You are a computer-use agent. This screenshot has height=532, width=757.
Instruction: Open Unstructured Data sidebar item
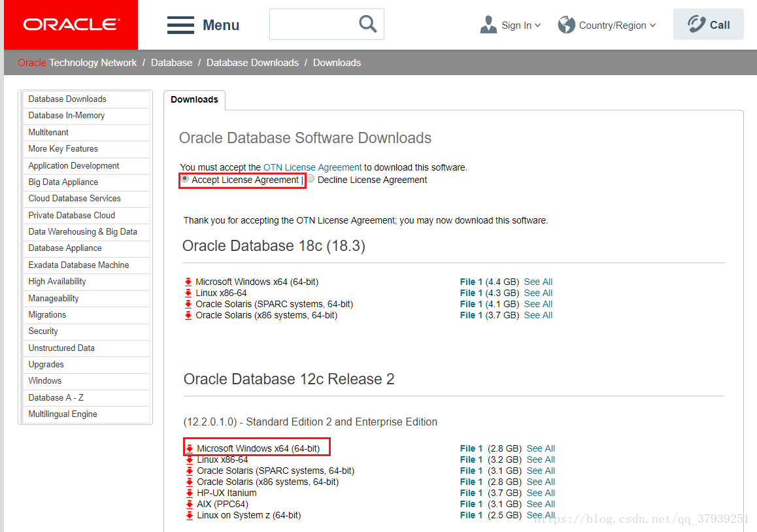pyautogui.click(x=86, y=348)
